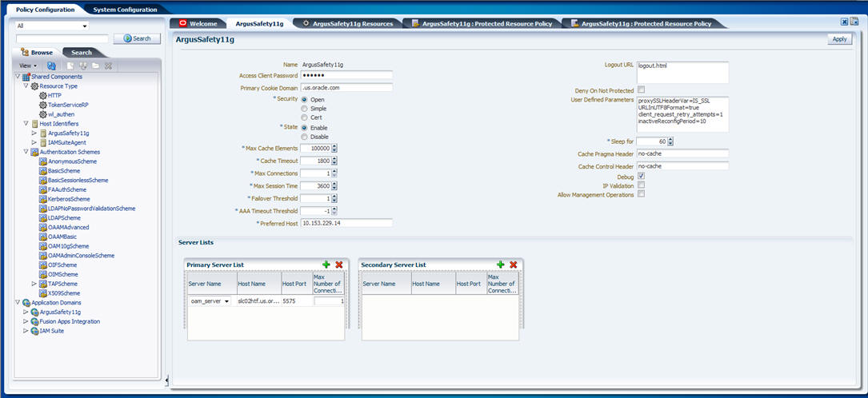
Task: Click the open folder icon in Browse toolbar
Action: [96, 66]
